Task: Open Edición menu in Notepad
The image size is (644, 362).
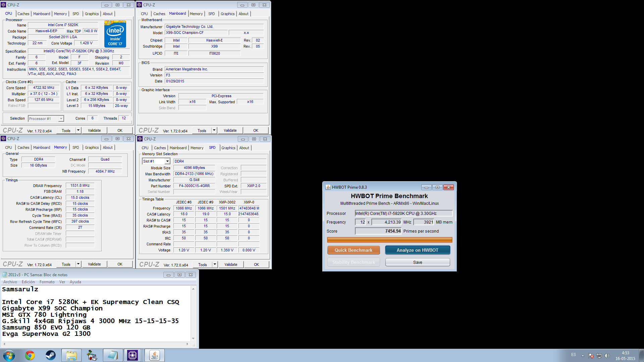Action: tap(28, 282)
